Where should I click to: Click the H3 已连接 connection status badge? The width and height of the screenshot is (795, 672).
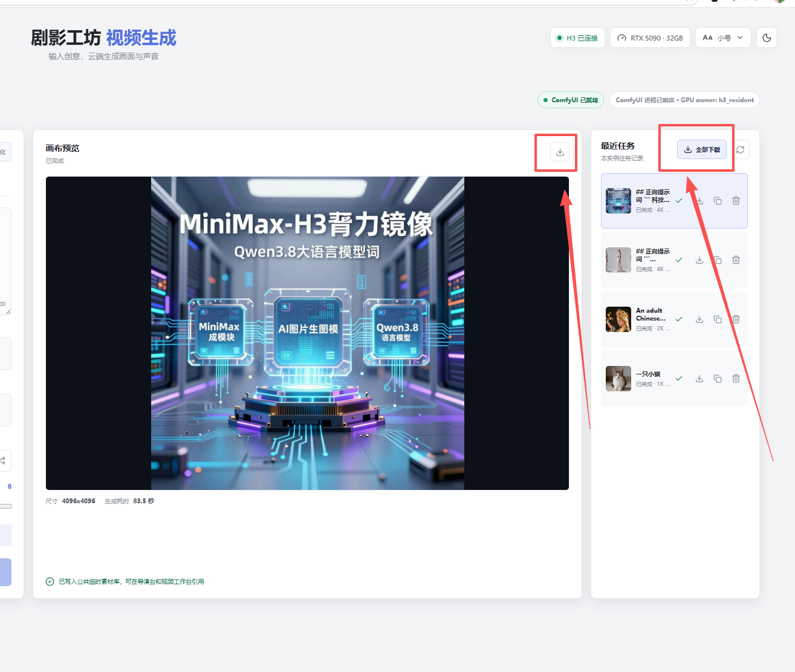[577, 38]
